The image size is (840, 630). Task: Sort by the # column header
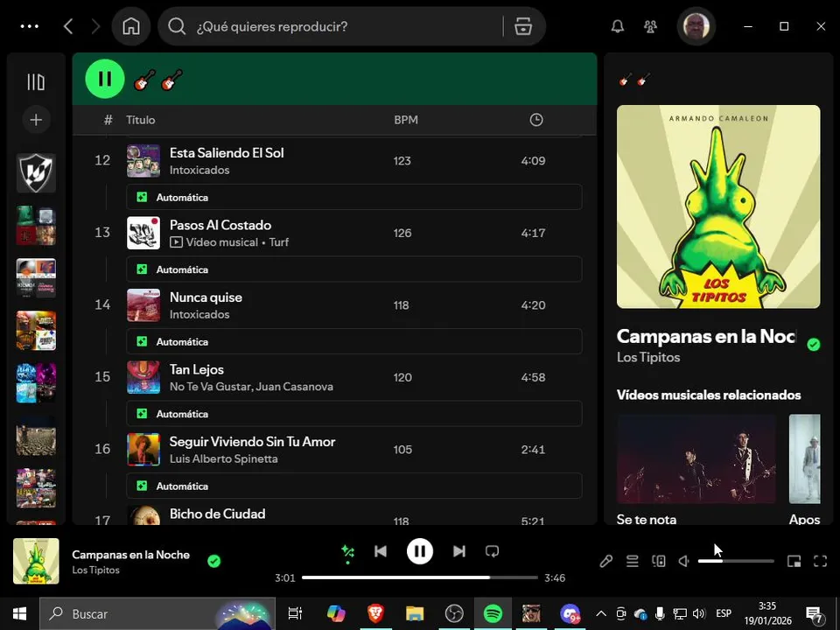tap(108, 120)
